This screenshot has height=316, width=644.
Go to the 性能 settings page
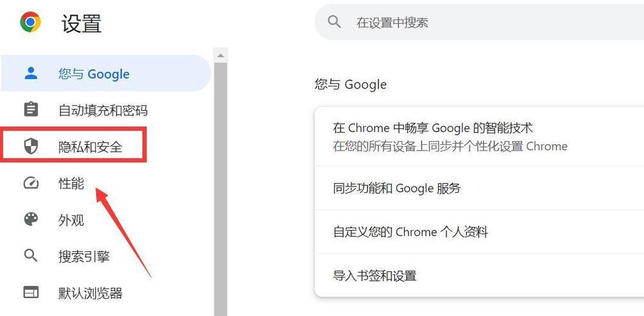tap(71, 183)
